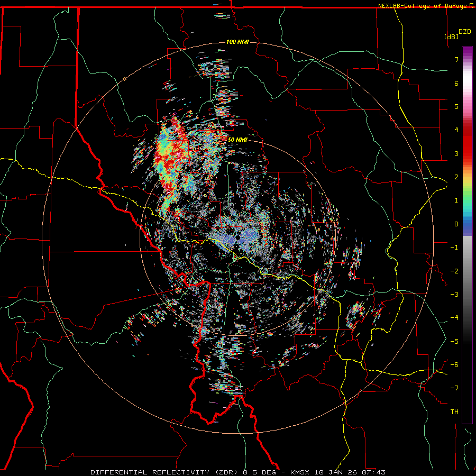Click the 0.5 DEG elevation text in the caption
This screenshot has height=476, width=476.
(x=260, y=472)
